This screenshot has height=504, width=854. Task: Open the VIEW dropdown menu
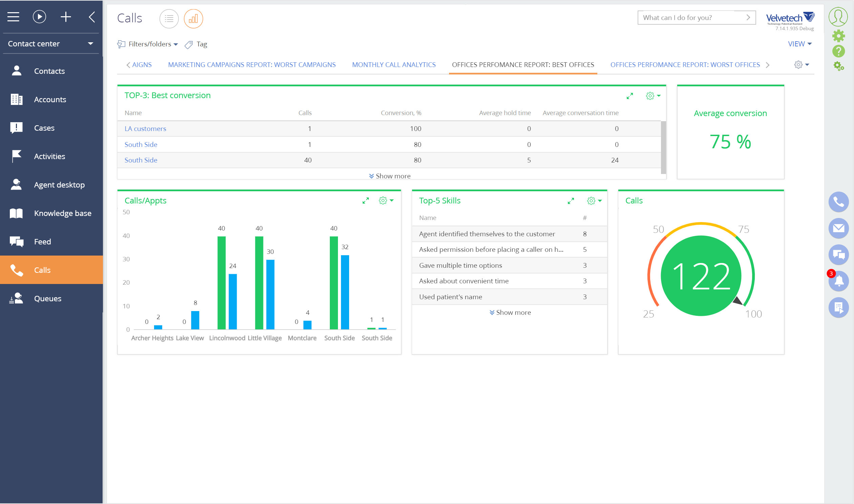coord(799,43)
